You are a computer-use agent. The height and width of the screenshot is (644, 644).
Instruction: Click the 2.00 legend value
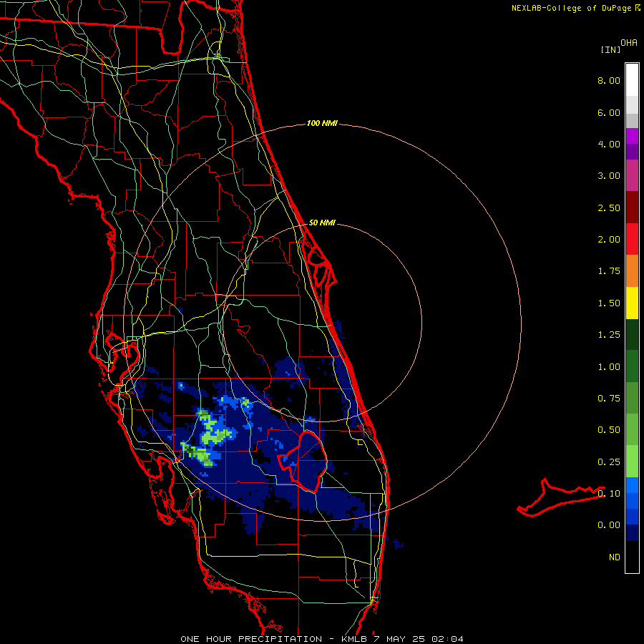609,240
